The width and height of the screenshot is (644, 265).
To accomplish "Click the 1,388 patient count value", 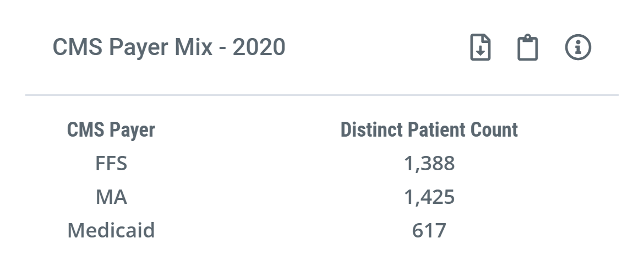I will point(429,164).
